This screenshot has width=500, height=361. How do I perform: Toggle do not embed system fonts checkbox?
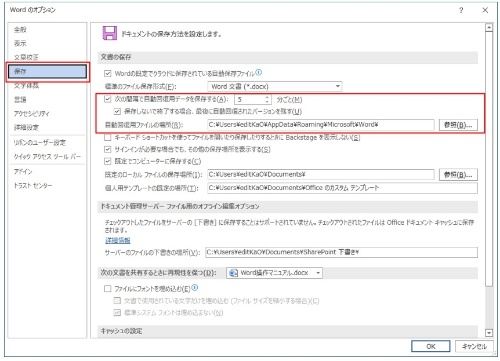117,313
